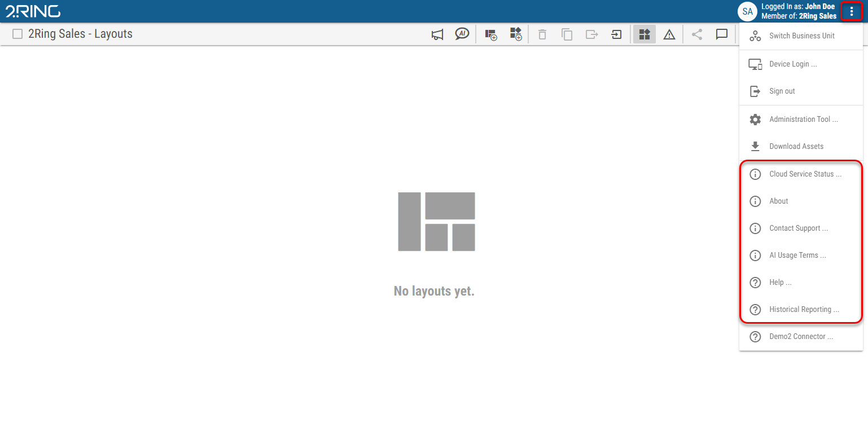The image size is (868, 436).
Task: Add a new component to the layout
Action: [515, 34]
